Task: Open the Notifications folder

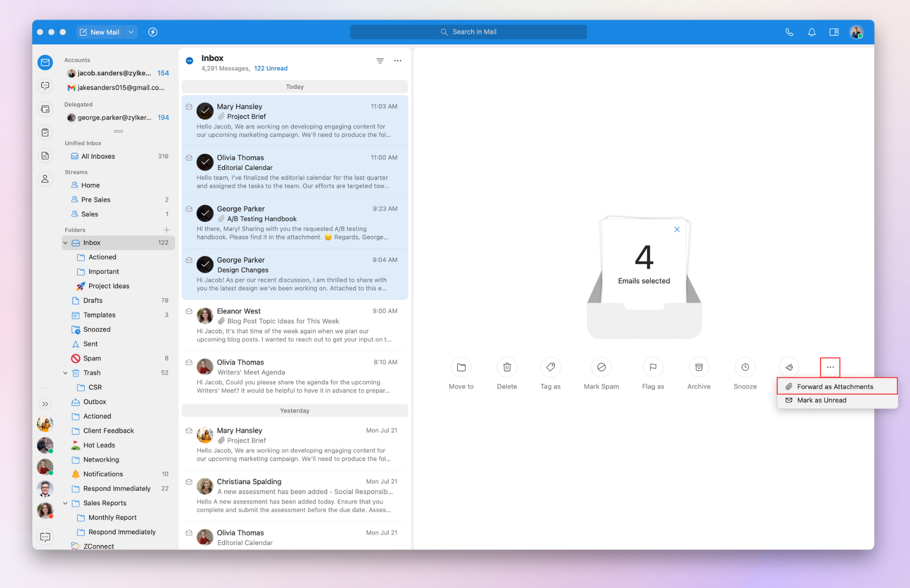Action: coord(119,474)
